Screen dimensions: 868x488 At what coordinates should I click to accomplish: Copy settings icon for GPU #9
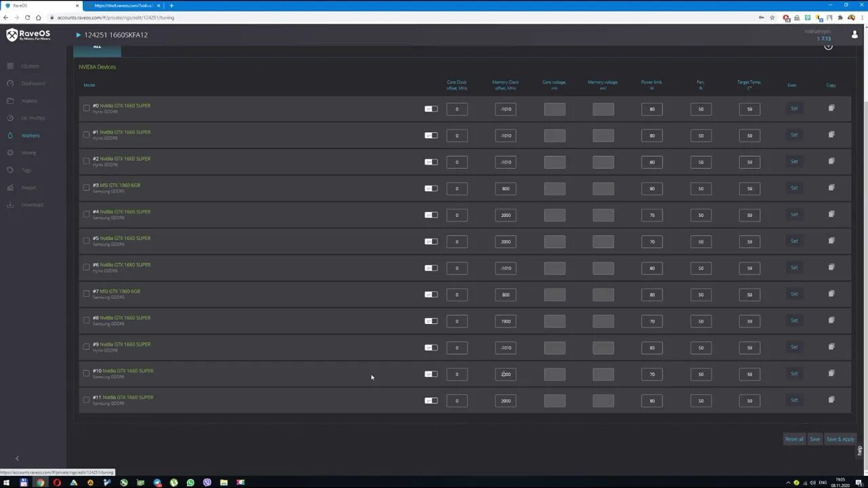[831, 346]
